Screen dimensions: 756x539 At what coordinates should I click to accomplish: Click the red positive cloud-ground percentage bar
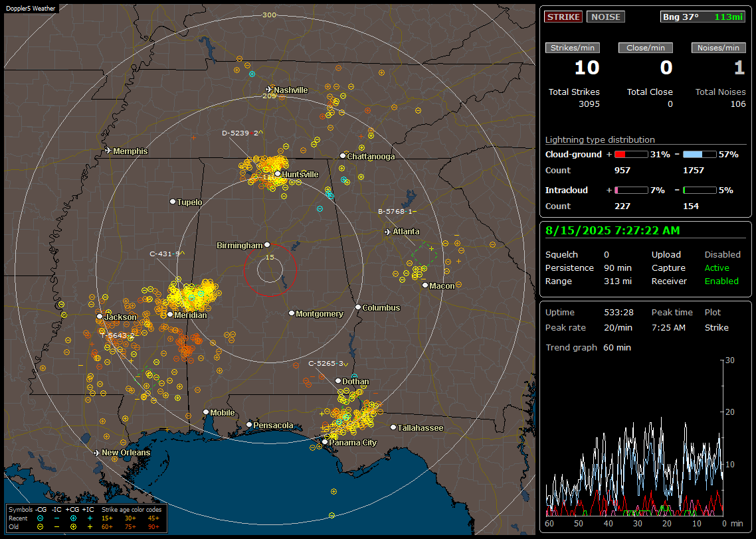click(x=631, y=155)
